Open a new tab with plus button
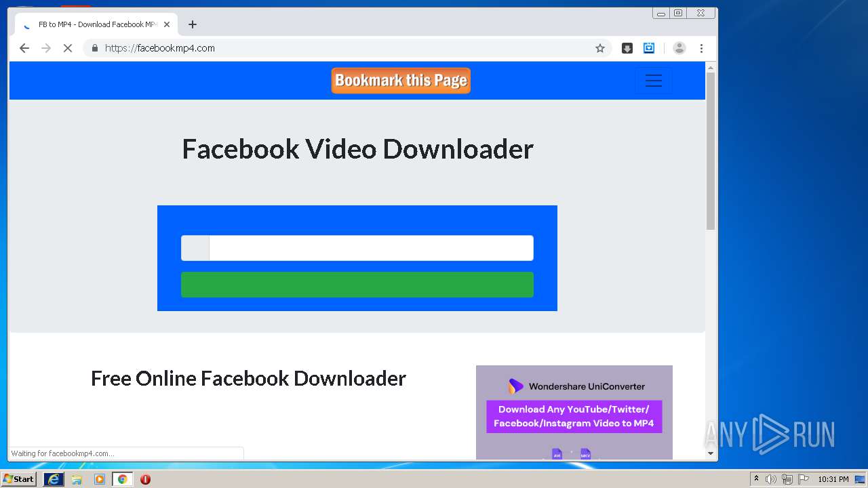 tap(193, 24)
